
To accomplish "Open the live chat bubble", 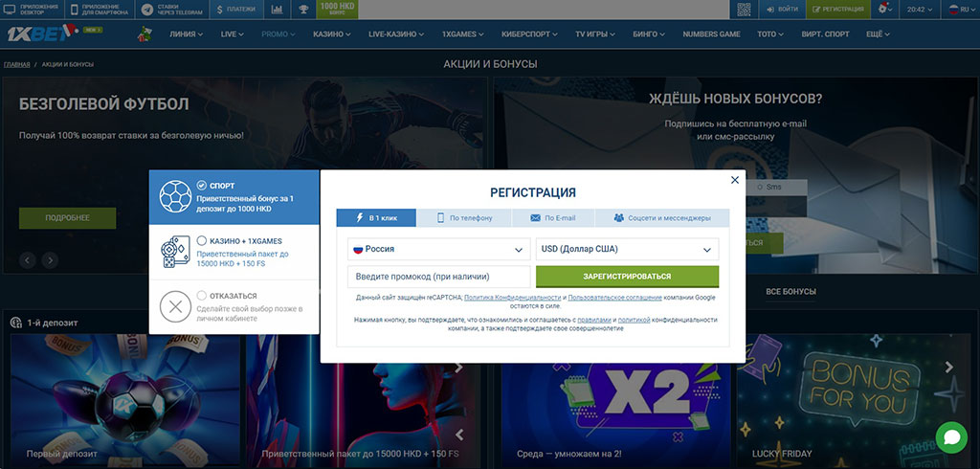I will pos(951,436).
